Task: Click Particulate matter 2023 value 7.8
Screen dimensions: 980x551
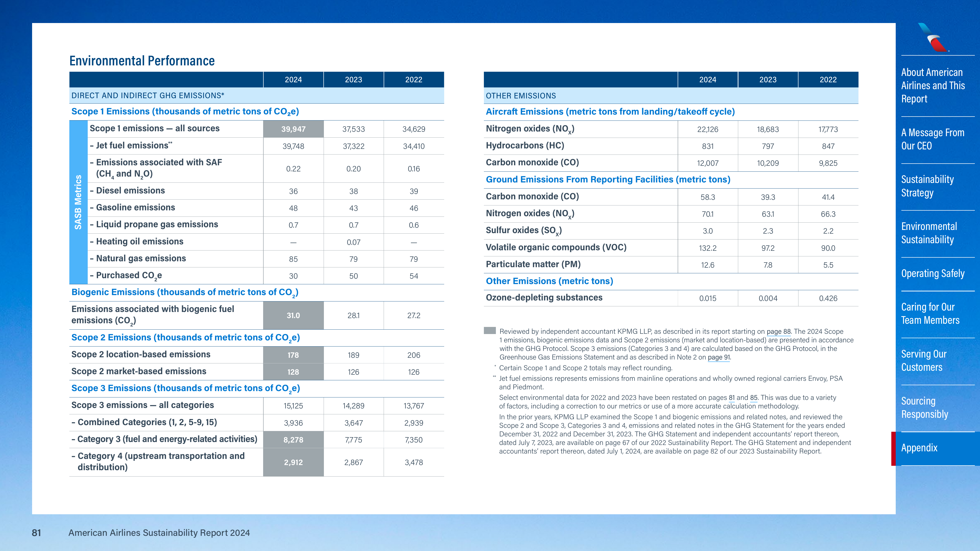Action: click(x=768, y=265)
